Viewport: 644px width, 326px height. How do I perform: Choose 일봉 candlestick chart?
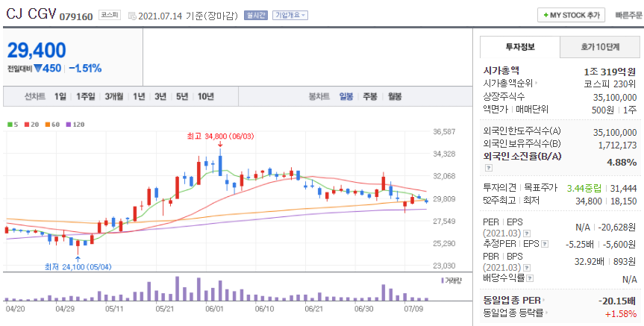(346, 96)
